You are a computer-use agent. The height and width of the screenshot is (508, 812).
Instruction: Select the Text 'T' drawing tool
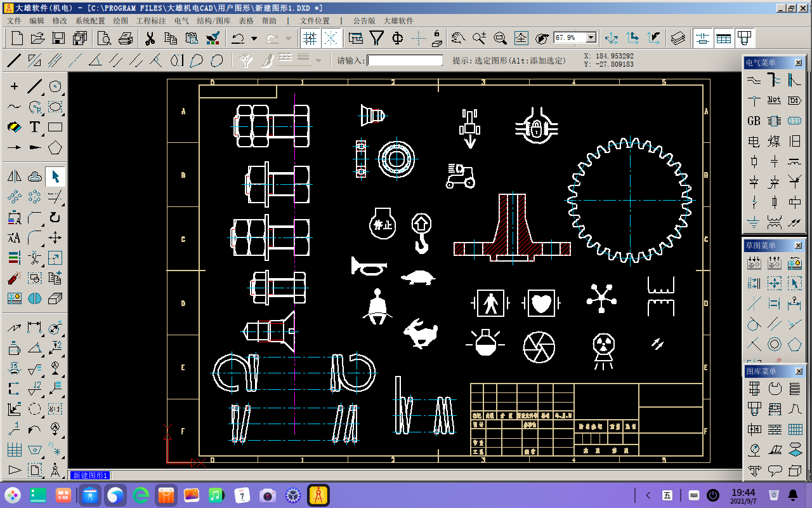pos(35,127)
